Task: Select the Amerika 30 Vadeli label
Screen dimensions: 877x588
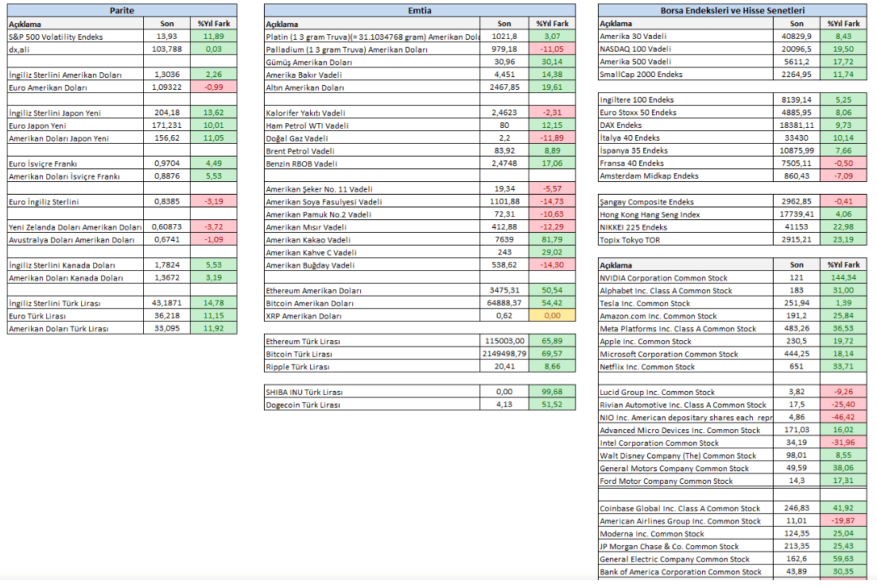Action: 685,36
